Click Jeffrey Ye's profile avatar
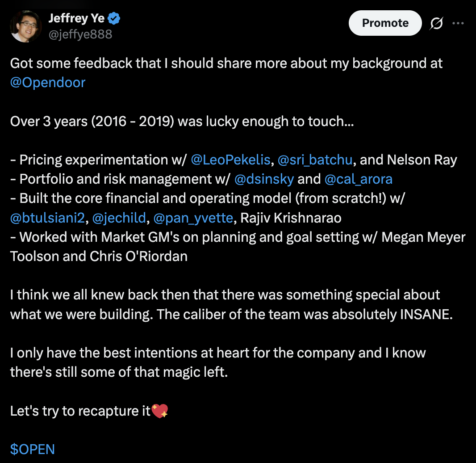The width and height of the screenshot is (476, 463). pos(26,26)
